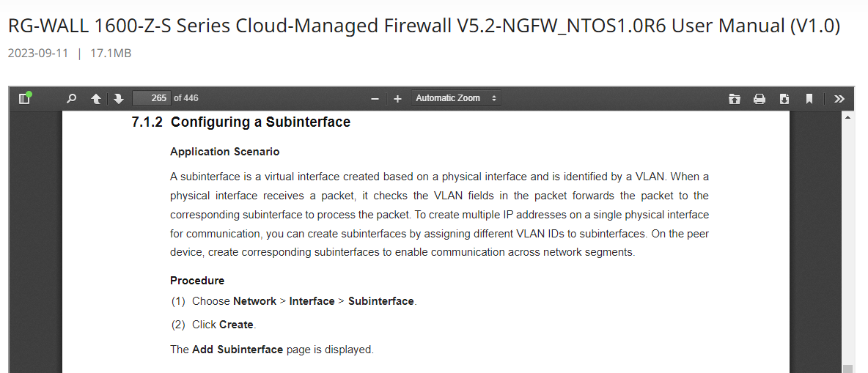Viewport: 868px width, 373px height.
Task: Print the PDF document
Action: click(759, 98)
